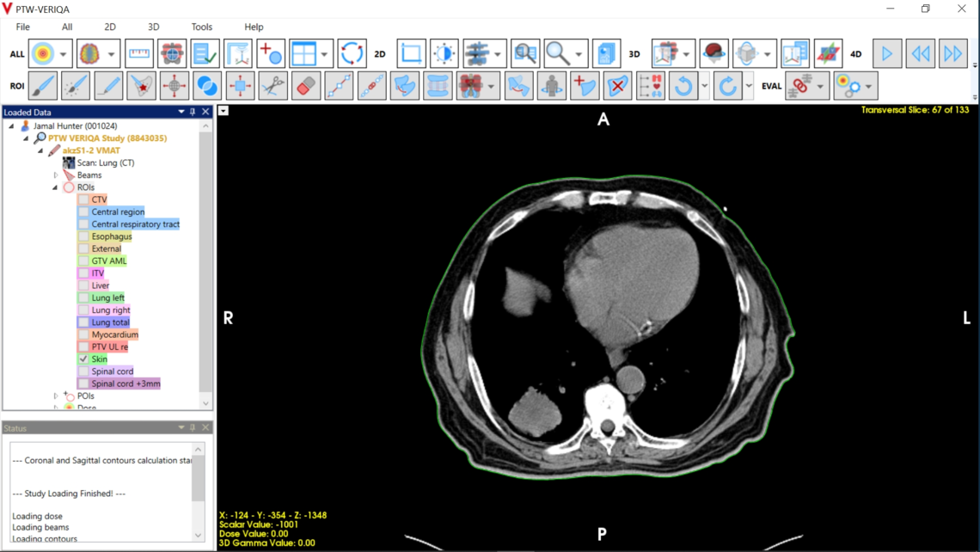Select the Eraser tool in the ROI toolbar

tap(306, 86)
